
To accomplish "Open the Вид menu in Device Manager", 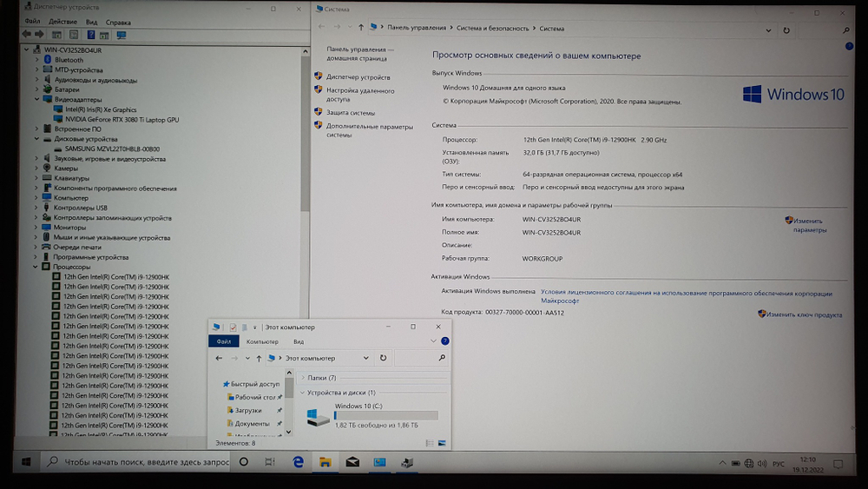I will tap(91, 23).
